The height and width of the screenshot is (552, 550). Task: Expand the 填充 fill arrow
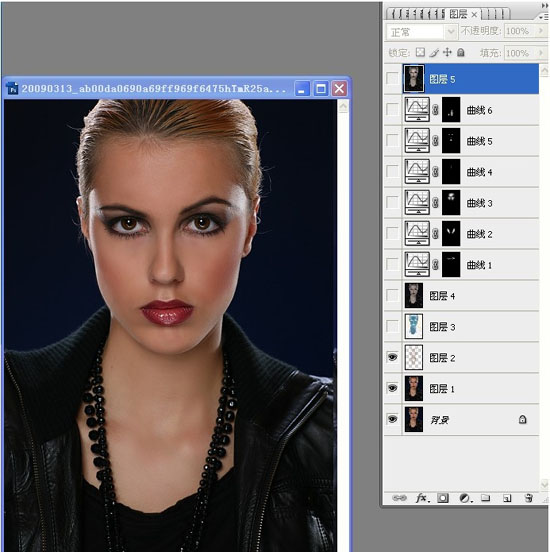tap(541, 53)
